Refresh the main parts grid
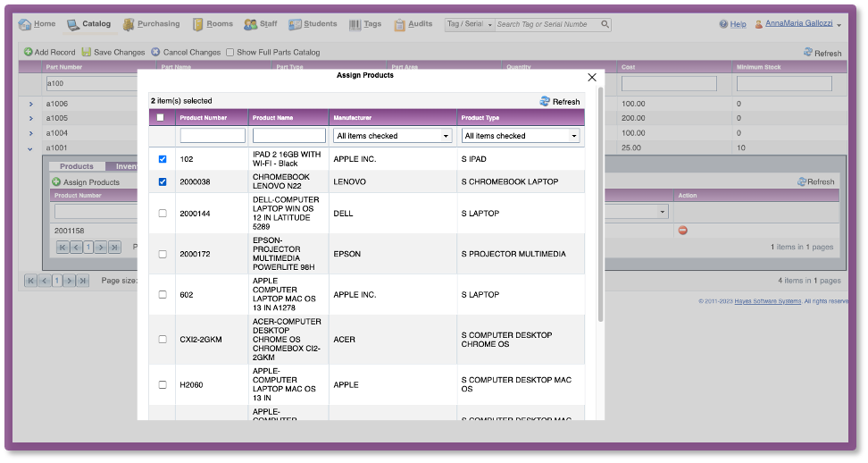The height and width of the screenshot is (463, 868). click(x=822, y=53)
